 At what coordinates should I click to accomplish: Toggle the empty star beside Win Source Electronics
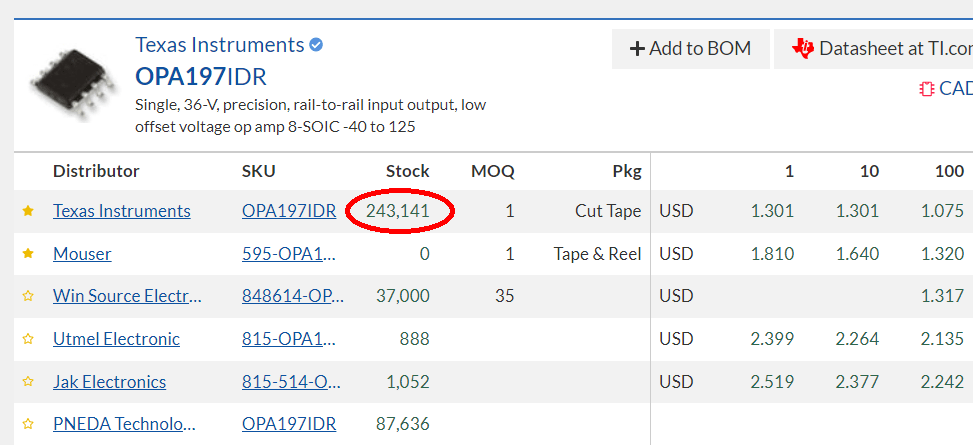tap(28, 296)
